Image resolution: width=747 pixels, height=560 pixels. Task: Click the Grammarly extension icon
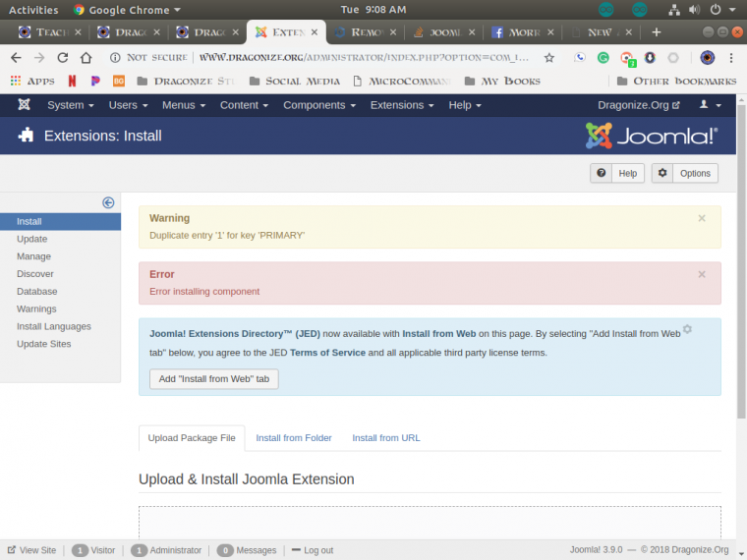coord(603,58)
